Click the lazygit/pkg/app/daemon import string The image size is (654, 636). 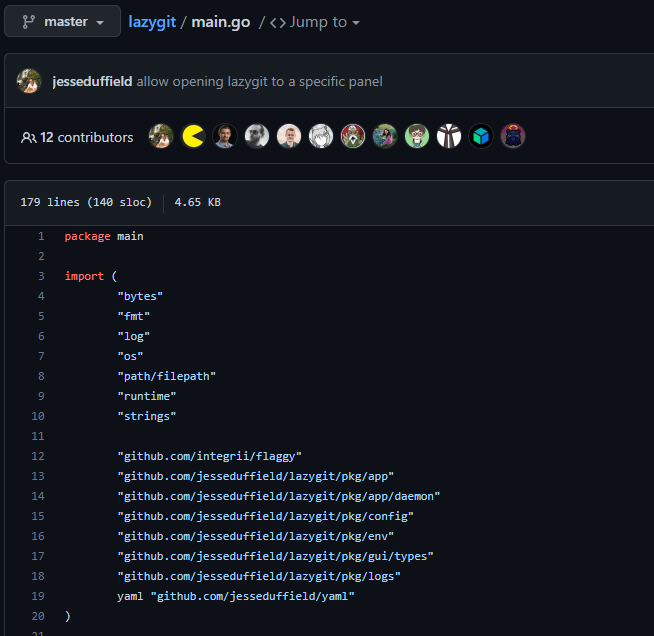point(279,496)
